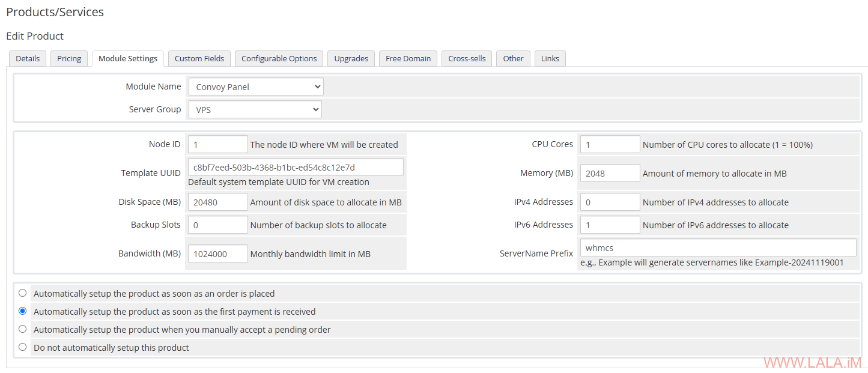This screenshot has width=868, height=373.
Task: Open the Pricing tab
Action: (69, 58)
